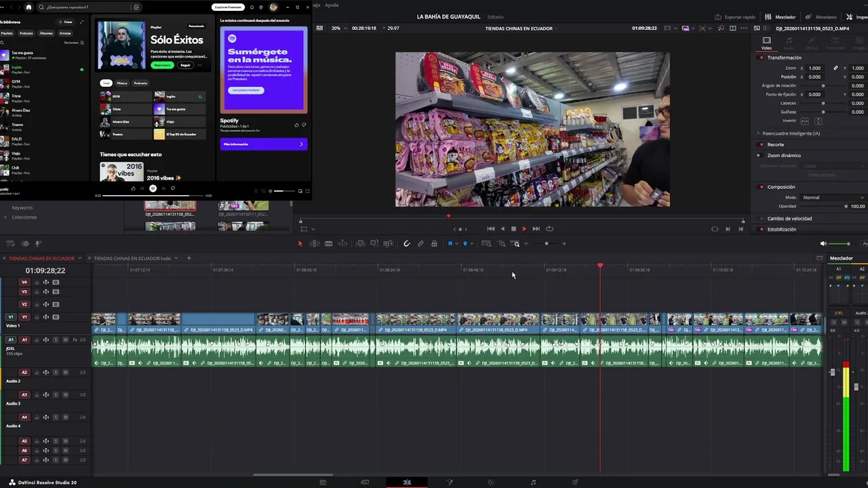Open the Video tab in Inspector

[766, 43]
